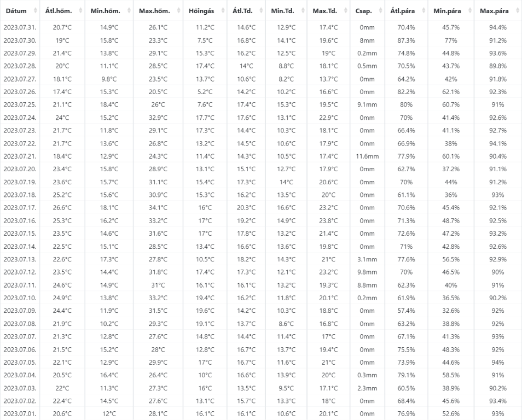Click the 2023.07.17. row date
Screen dimensions: 522x420
(x=20, y=208)
